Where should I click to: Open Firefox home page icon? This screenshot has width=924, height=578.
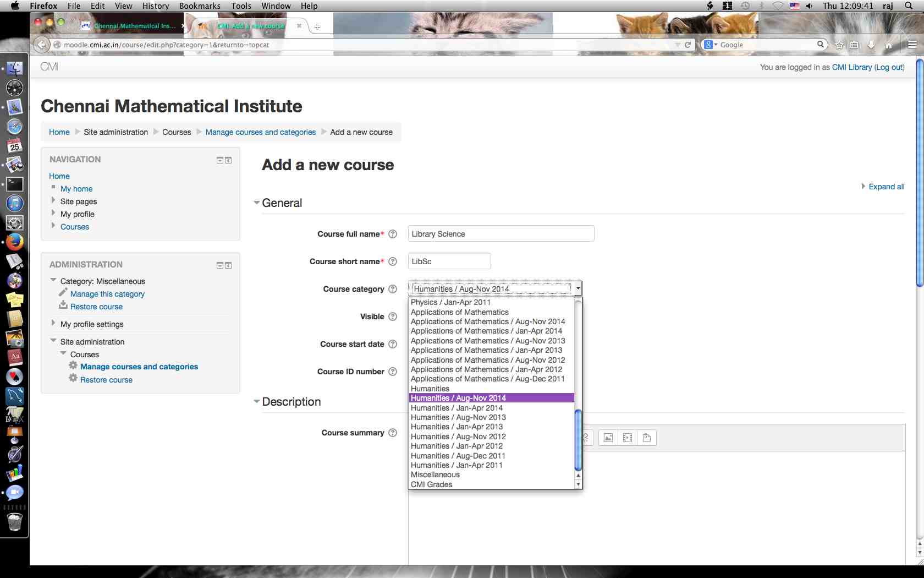click(x=889, y=45)
